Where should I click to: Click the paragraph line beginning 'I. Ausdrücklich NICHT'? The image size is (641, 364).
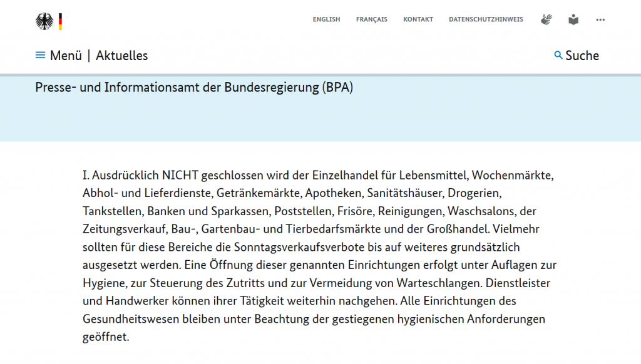coord(318,175)
